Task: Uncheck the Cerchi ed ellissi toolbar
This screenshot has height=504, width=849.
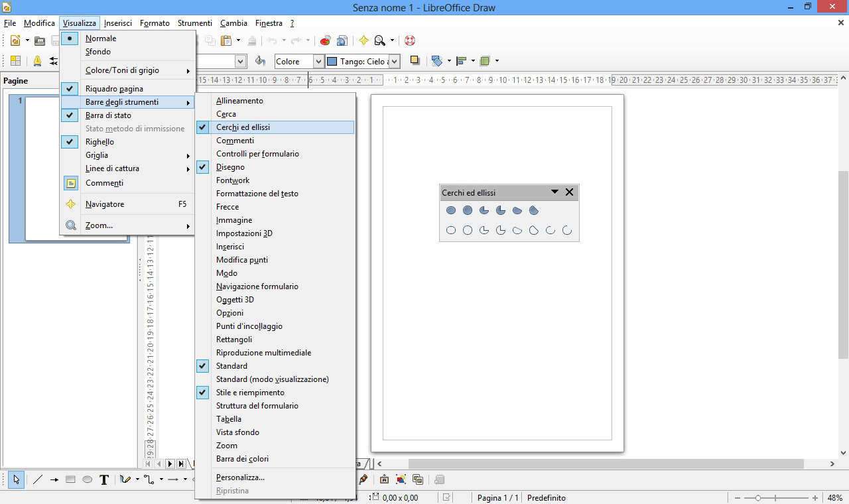Action: (243, 127)
